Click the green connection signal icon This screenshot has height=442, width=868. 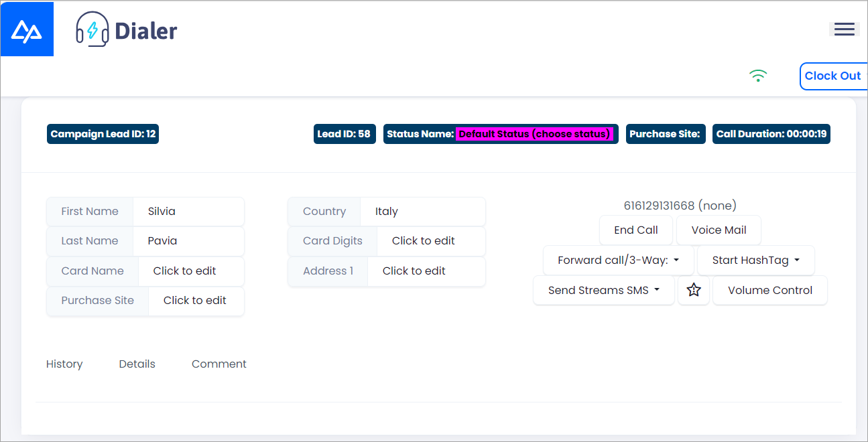757,76
